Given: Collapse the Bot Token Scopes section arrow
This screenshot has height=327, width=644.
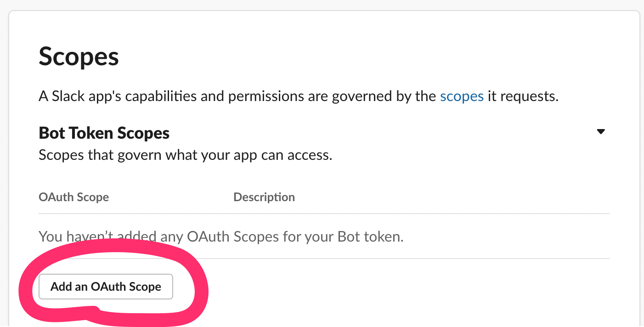Looking at the screenshot, I should (x=600, y=132).
